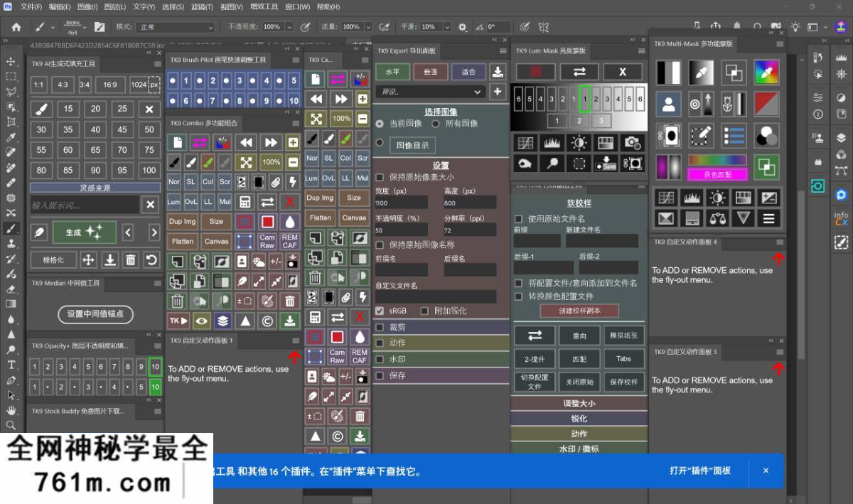Uncheck the sRGB checkbox

click(380, 311)
